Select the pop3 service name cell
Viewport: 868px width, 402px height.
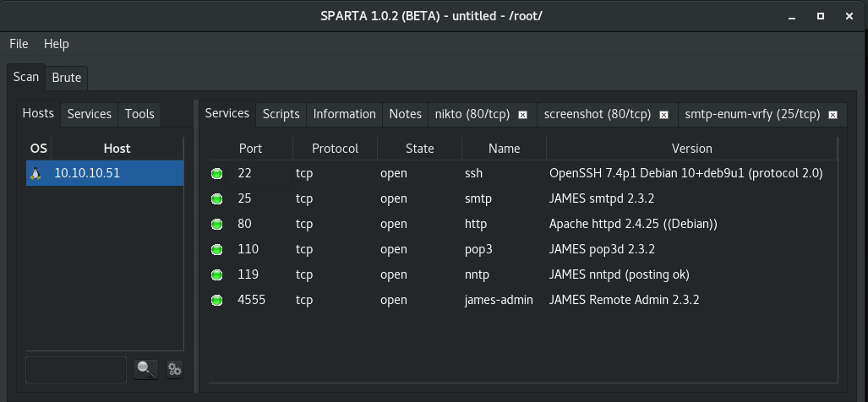pyautogui.click(x=505, y=250)
